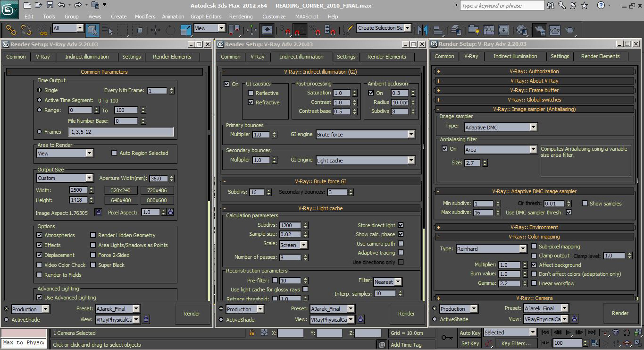Click the Save File floppy icon
This screenshot has height=350, width=644.
point(50,5)
